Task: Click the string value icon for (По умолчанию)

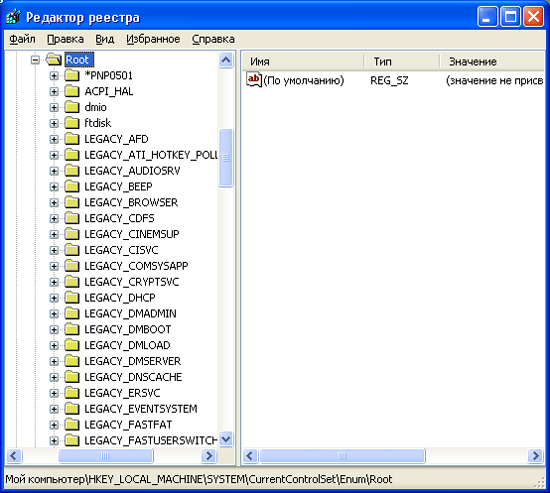Action: click(x=254, y=80)
